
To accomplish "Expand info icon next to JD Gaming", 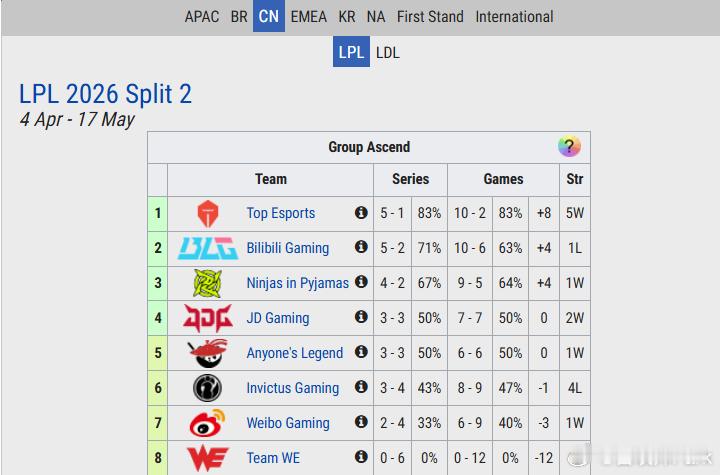I will tap(361, 318).
